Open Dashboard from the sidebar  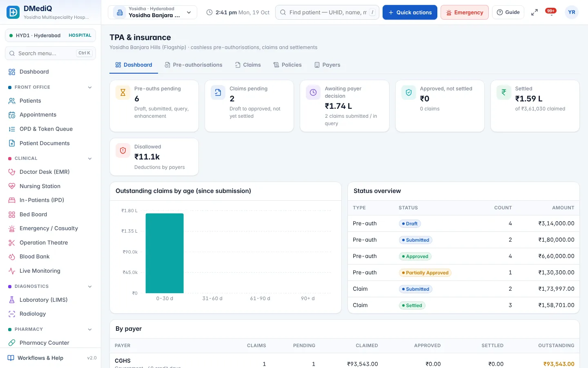pos(50,72)
